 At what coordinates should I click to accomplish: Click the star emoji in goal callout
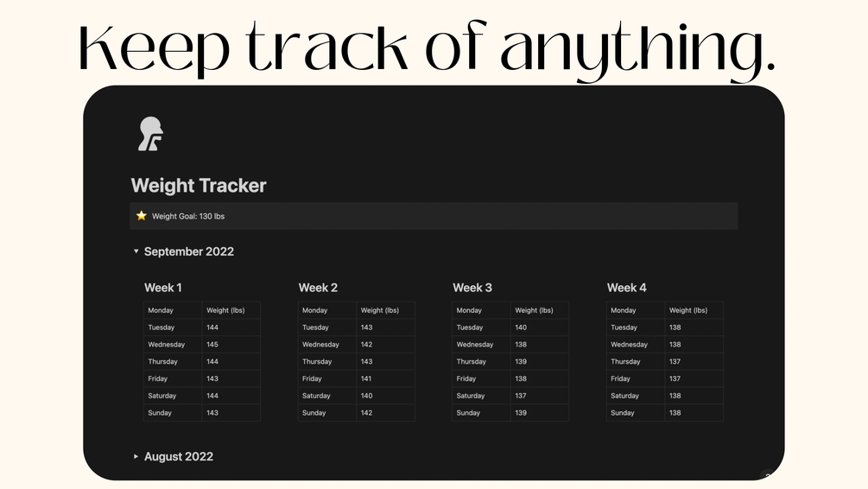142,215
